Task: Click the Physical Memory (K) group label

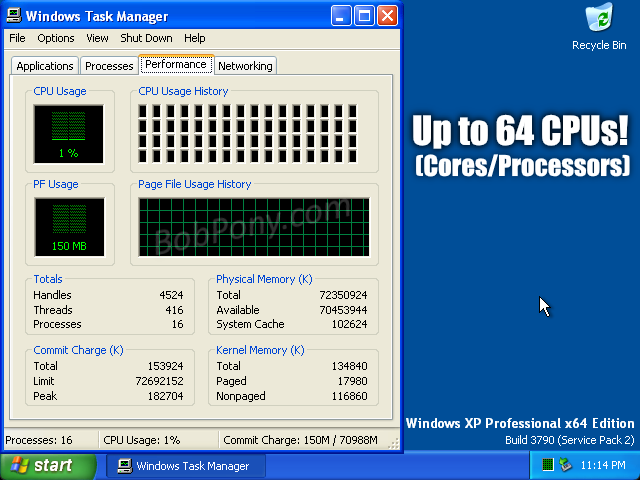Action: tap(264, 279)
